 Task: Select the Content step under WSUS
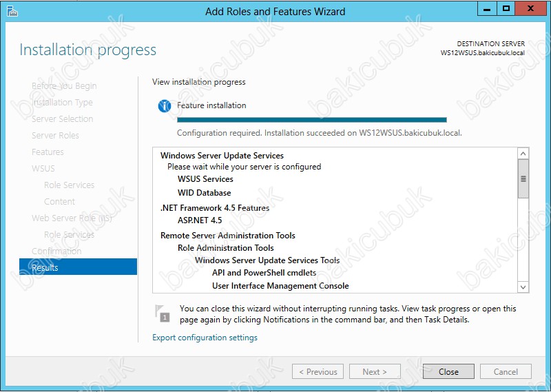[59, 201]
